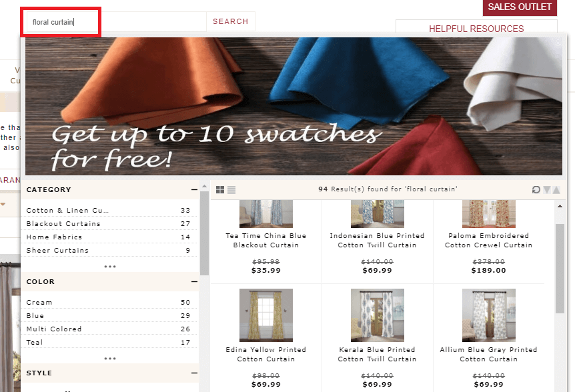
Task: Switch results to list view
Action: tap(231, 190)
